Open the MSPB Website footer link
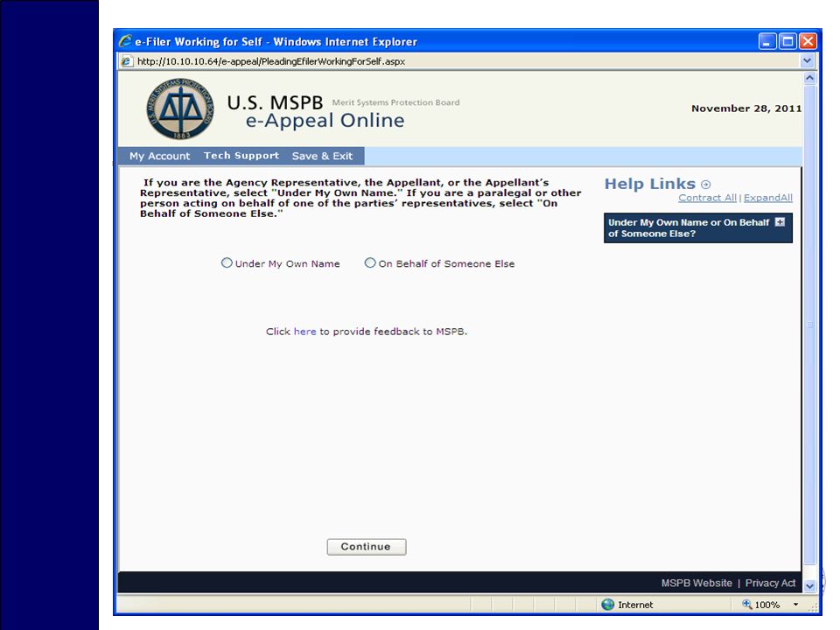 pyautogui.click(x=696, y=583)
